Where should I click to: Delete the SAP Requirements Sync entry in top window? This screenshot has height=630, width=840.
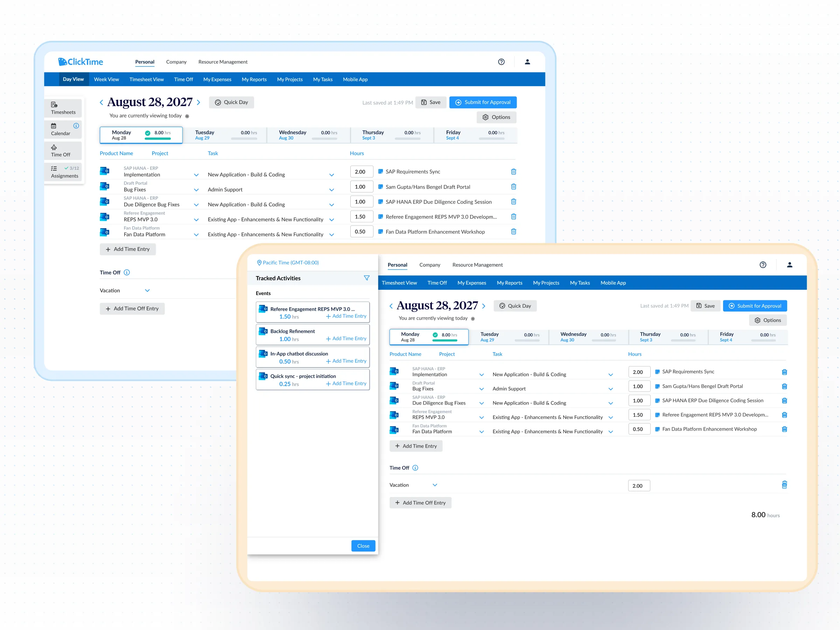(513, 171)
